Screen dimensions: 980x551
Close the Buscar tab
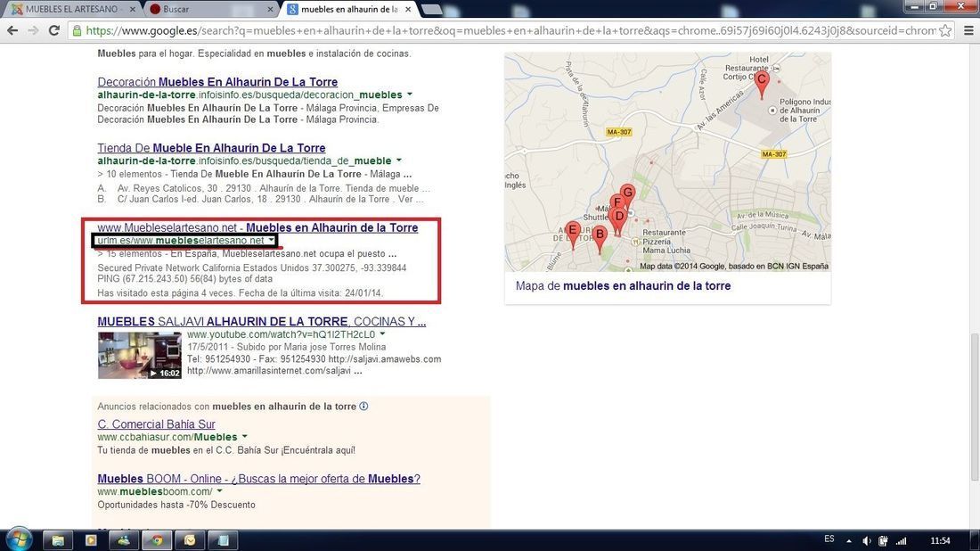pyautogui.click(x=270, y=10)
